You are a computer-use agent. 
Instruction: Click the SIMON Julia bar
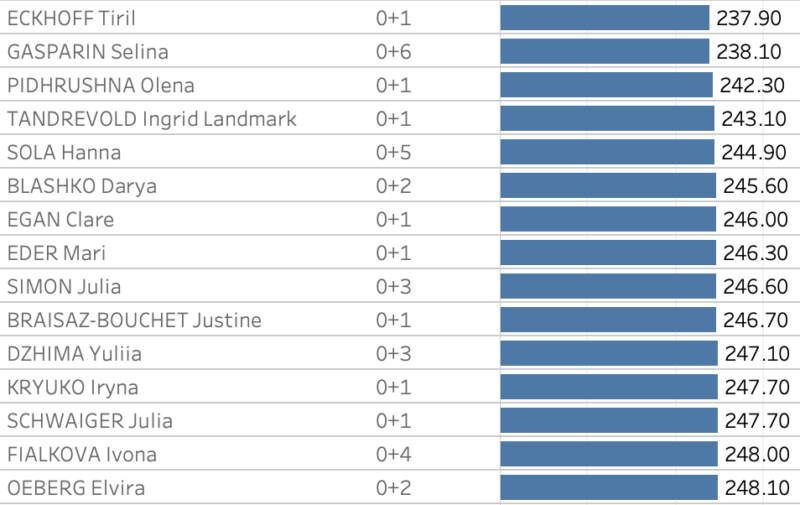[608, 287]
